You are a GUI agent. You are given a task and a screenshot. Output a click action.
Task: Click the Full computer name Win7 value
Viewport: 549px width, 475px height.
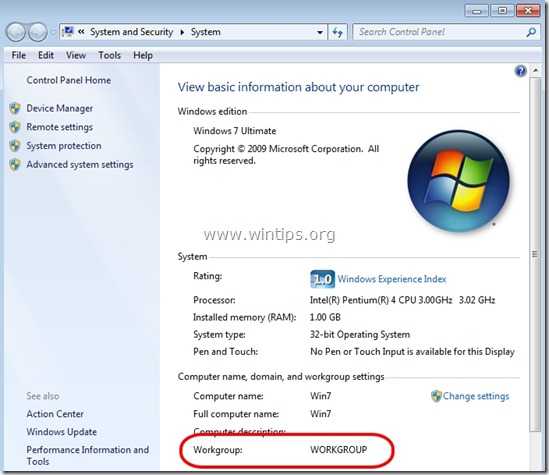click(x=320, y=414)
